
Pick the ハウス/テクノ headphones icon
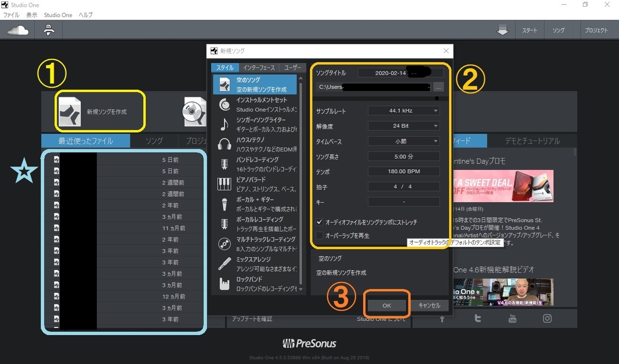(224, 144)
